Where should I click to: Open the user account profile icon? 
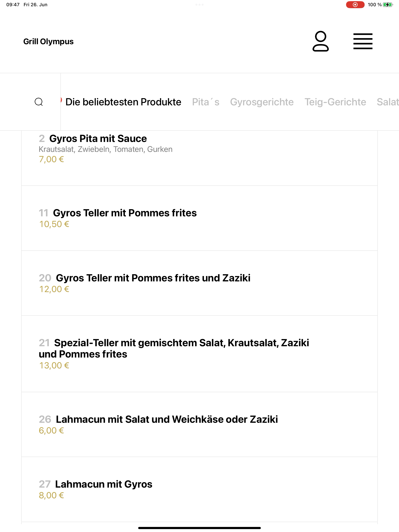tap(320, 41)
